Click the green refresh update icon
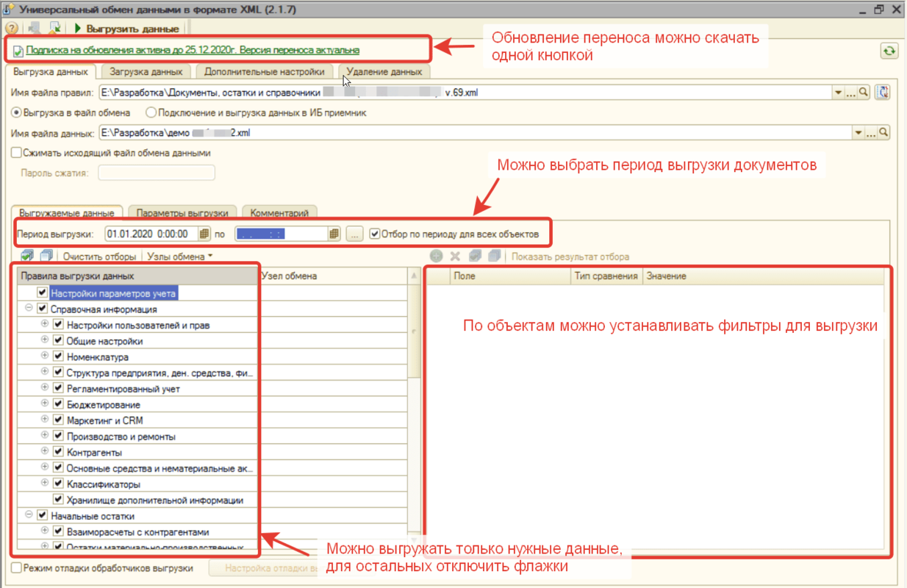 pos(889,51)
